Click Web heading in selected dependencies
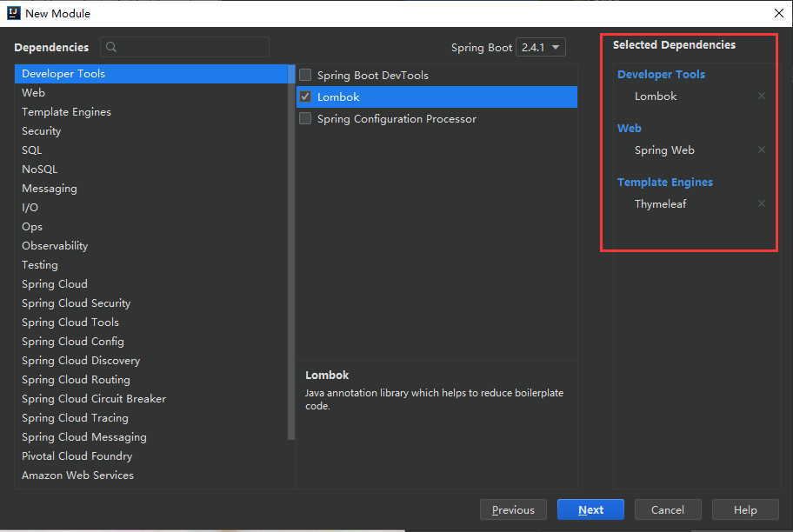This screenshot has height=532, width=793. point(630,129)
